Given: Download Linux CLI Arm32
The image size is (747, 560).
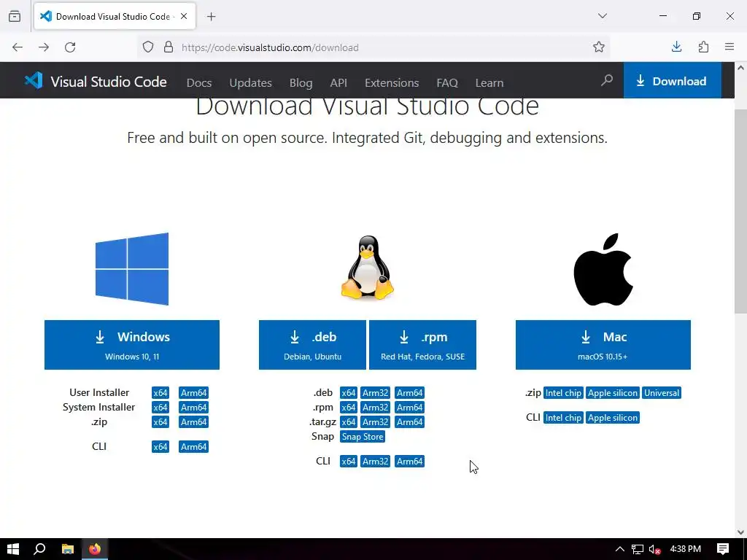Looking at the screenshot, I should (x=376, y=462).
